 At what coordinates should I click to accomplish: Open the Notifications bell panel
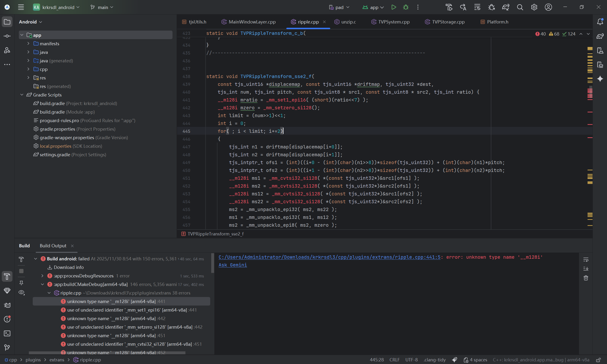click(600, 22)
